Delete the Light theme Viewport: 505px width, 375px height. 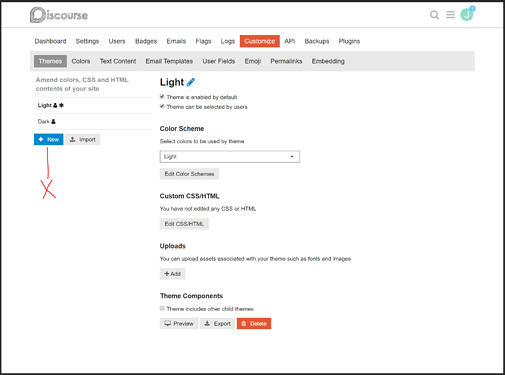[x=254, y=324]
